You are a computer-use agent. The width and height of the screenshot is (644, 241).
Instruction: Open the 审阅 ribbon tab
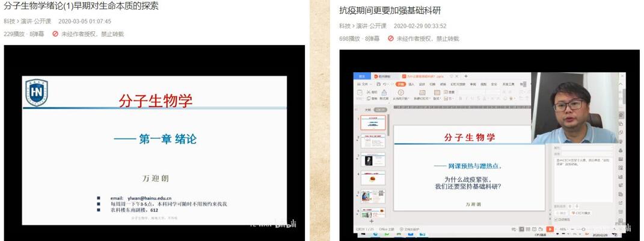(x=473, y=84)
